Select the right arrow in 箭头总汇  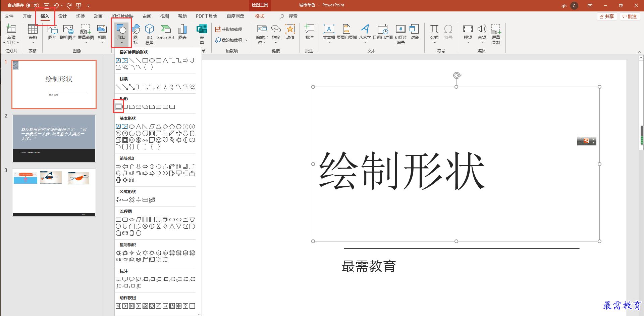[x=118, y=167]
